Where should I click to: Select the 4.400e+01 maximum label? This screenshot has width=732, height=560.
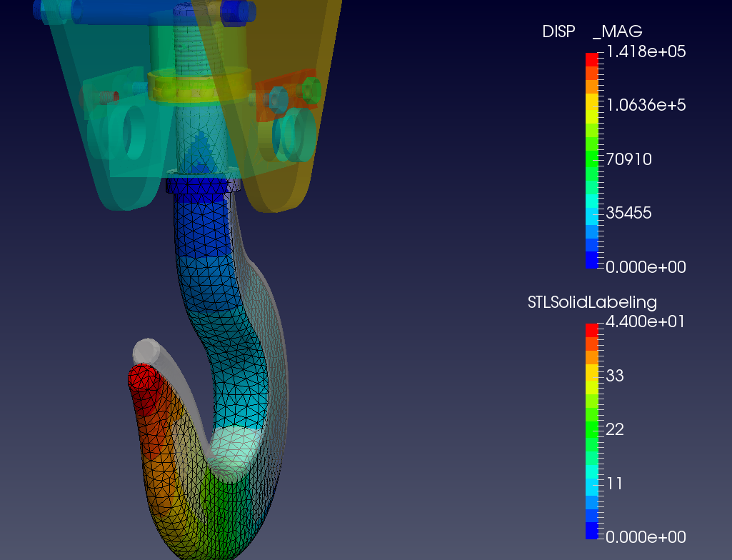click(x=645, y=321)
